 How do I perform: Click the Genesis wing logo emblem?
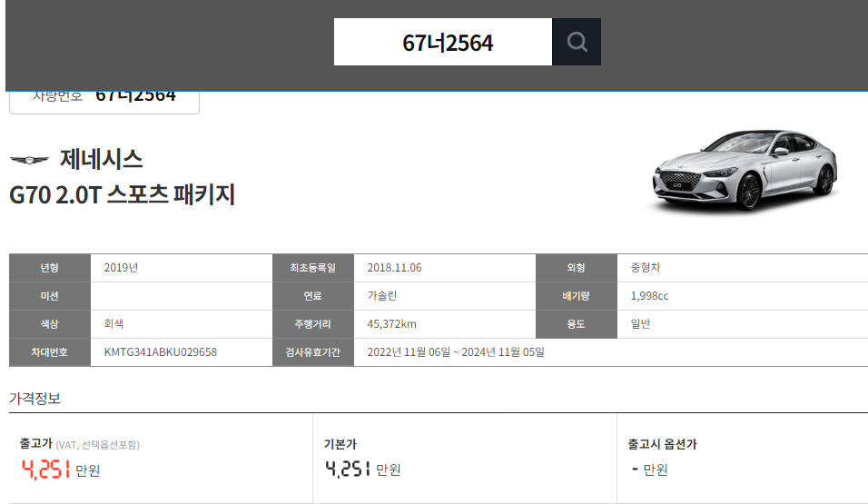click(x=29, y=160)
